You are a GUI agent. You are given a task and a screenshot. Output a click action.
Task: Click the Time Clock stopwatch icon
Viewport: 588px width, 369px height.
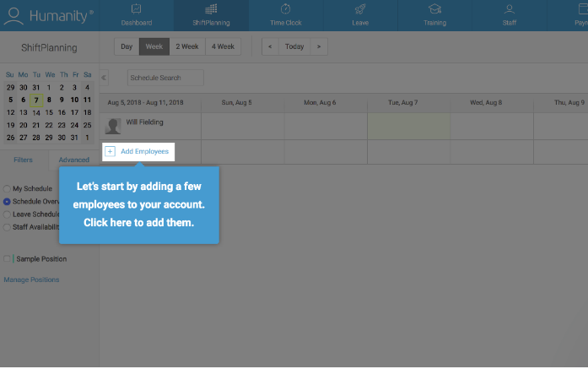285,9
